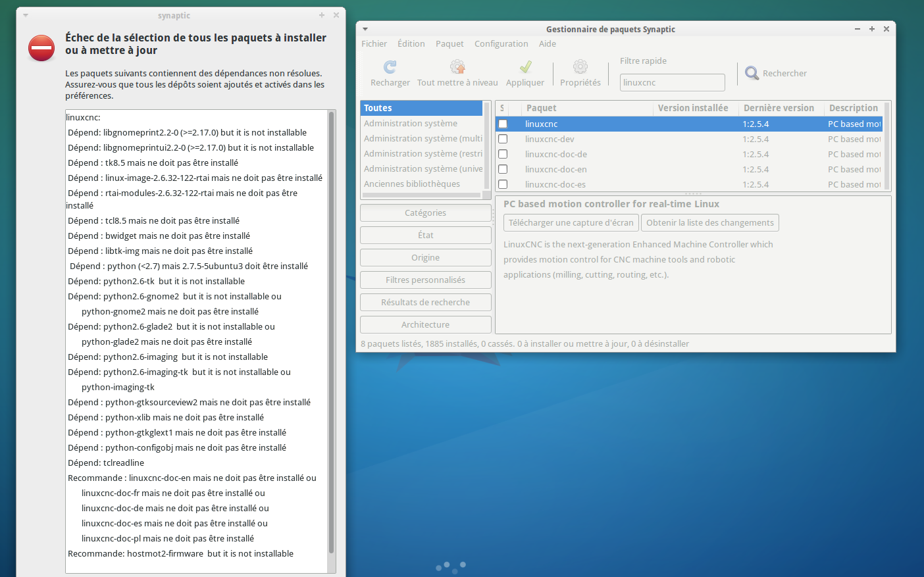Click the Appliquer checkmark icon
This screenshot has width=924, height=577.
[x=525, y=67]
